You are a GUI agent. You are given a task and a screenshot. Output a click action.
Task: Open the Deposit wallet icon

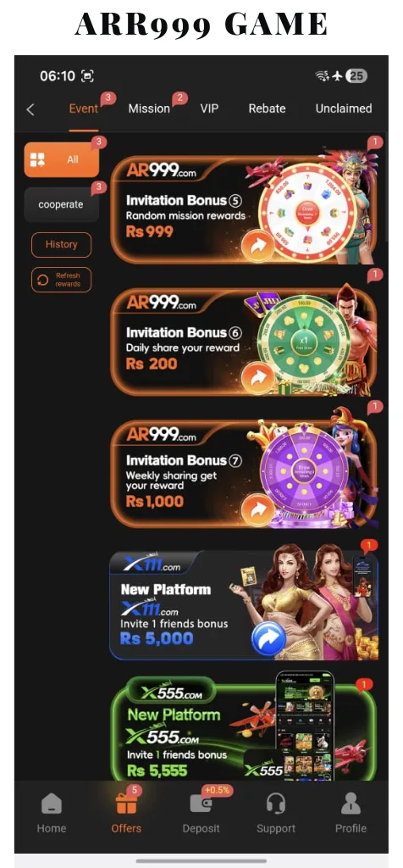[x=201, y=804]
